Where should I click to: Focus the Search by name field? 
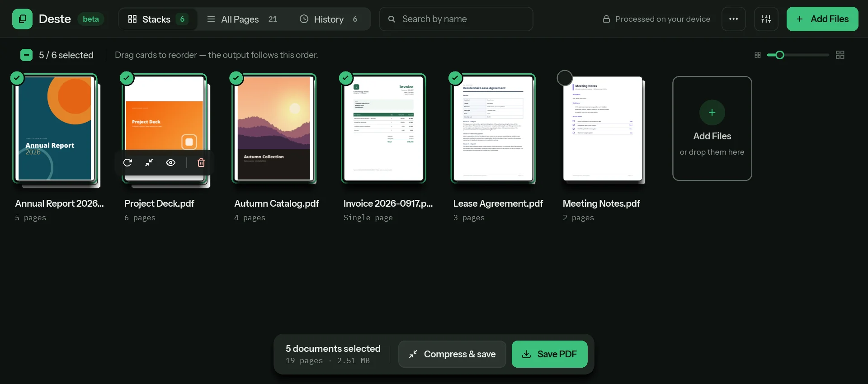pos(456,19)
